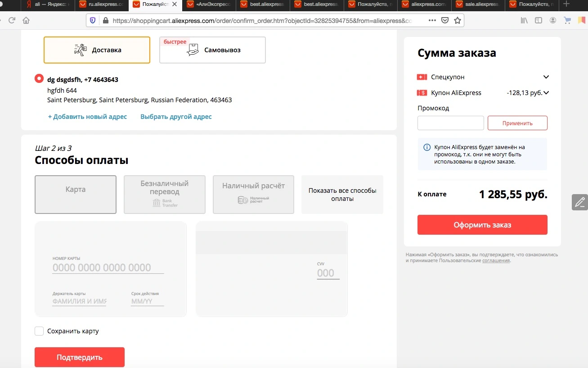Screen dimensions: 588x368
Task: Click the info icon in the coupon notice
Action: (x=427, y=147)
